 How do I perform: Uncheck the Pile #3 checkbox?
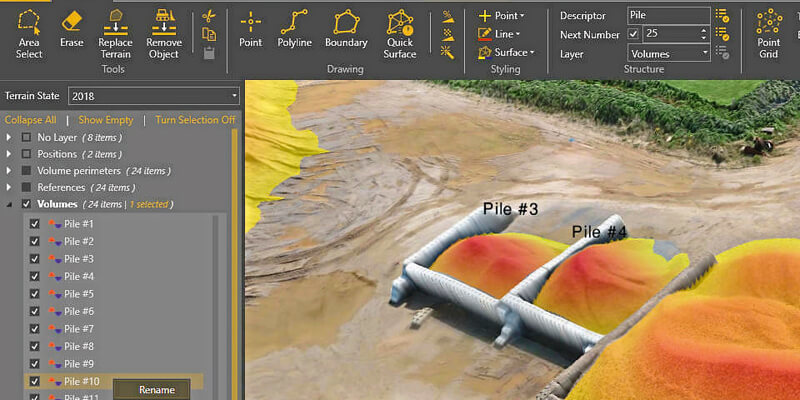[x=35, y=259]
